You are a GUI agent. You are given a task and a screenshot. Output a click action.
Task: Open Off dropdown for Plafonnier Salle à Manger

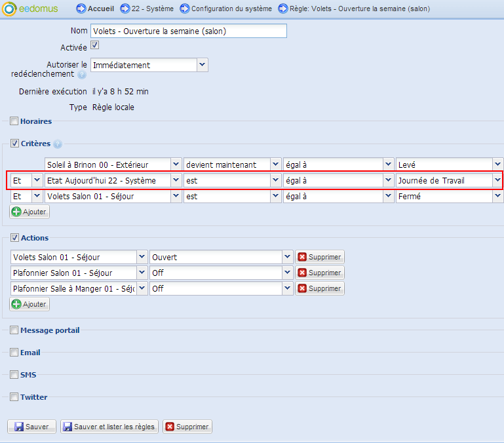click(287, 288)
